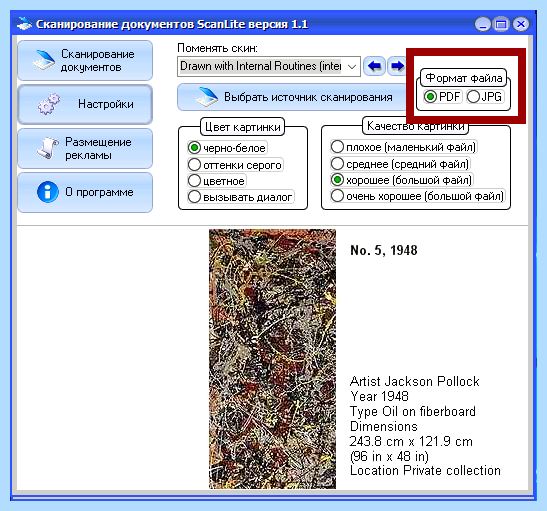
Task: Click the previous skin left arrow
Action: tap(374, 66)
